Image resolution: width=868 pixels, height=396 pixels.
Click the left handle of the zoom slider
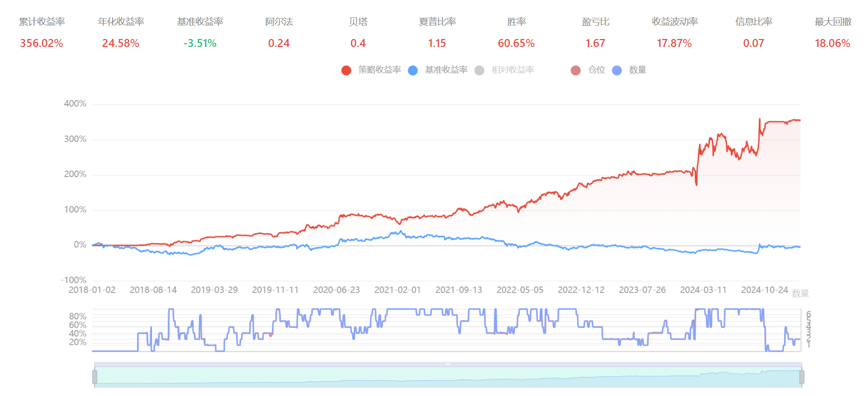click(95, 377)
